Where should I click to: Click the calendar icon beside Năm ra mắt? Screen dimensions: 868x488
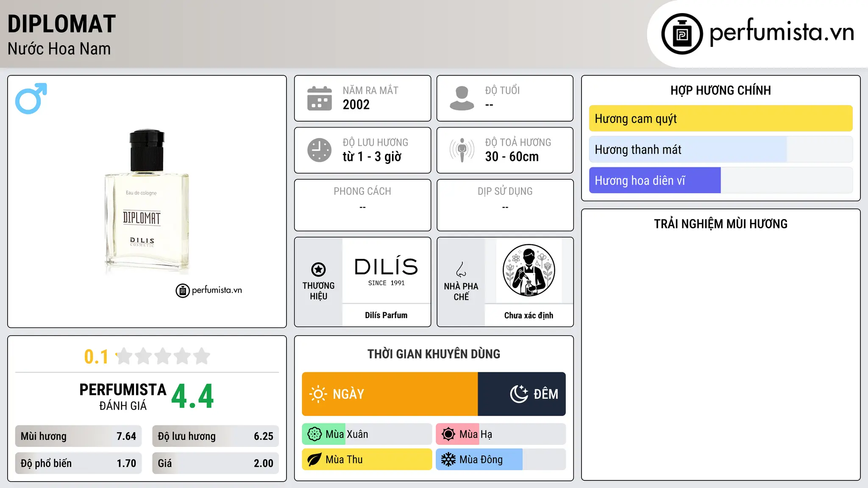point(320,98)
